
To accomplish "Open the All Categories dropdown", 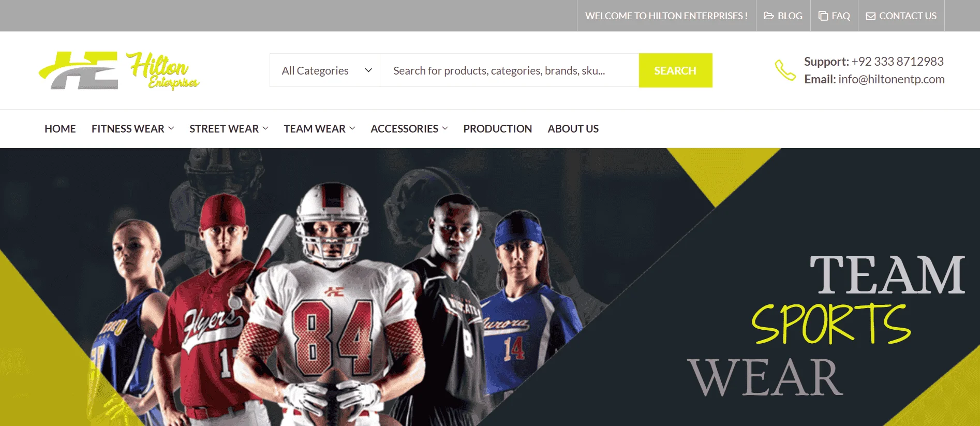I will click(325, 70).
